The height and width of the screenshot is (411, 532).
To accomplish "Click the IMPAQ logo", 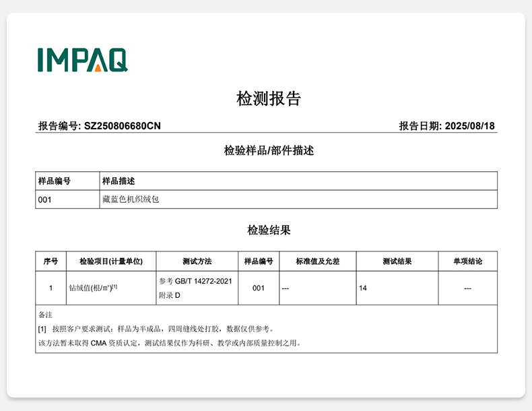I will point(82,60).
